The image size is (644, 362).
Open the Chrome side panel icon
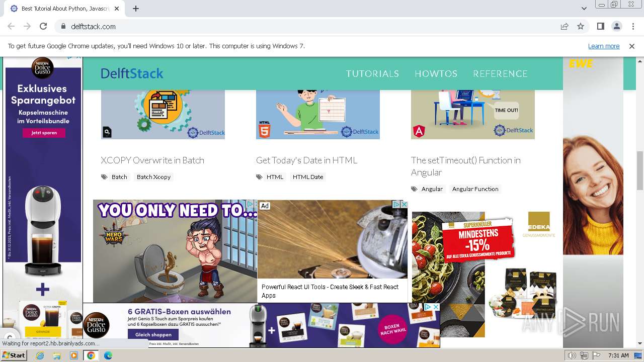click(x=600, y=26)
